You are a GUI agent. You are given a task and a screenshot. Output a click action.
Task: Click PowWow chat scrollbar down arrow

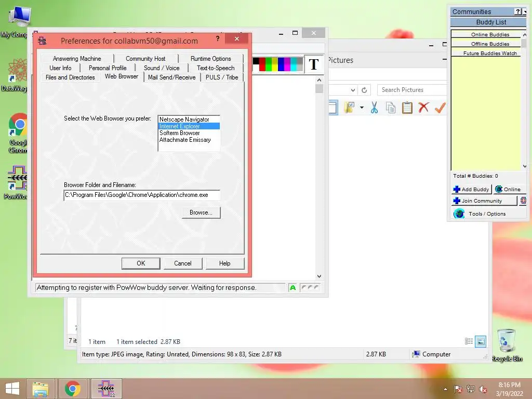[x=319, y=276]
